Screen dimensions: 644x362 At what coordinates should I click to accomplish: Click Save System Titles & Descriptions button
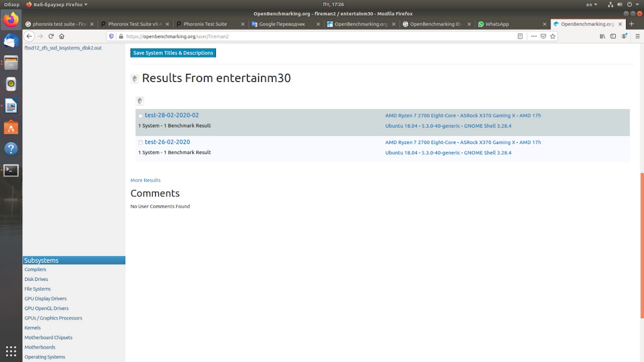click(173, 53)
